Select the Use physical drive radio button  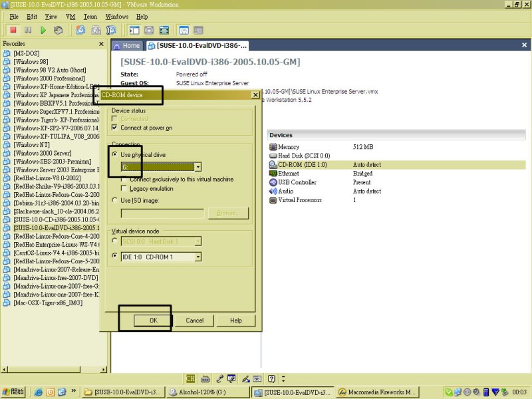point(114,154)
